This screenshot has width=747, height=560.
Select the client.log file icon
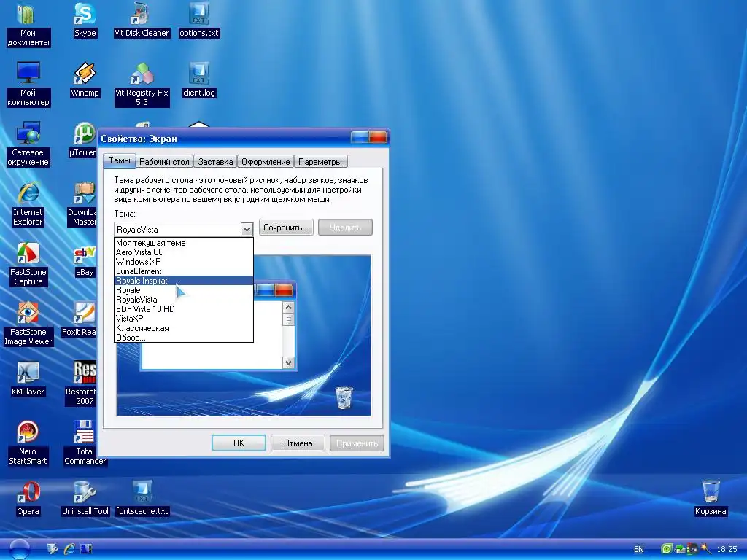coord(198,80)
